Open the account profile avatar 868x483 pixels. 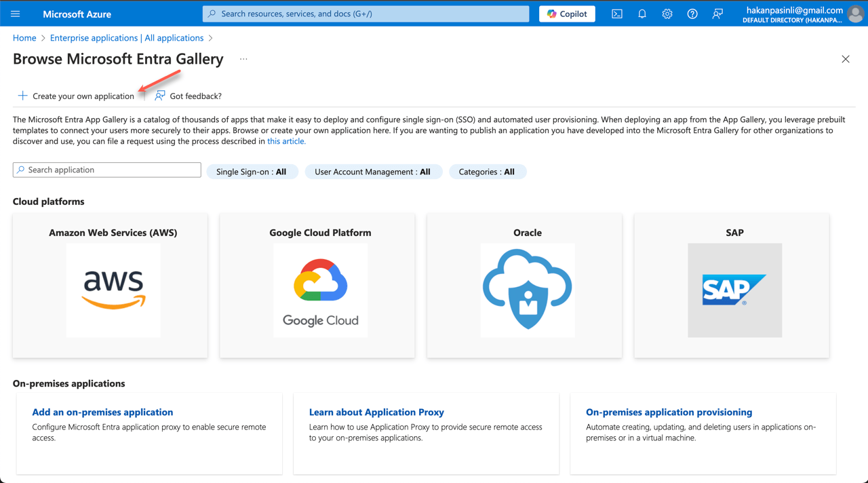[x=855, y=14]
